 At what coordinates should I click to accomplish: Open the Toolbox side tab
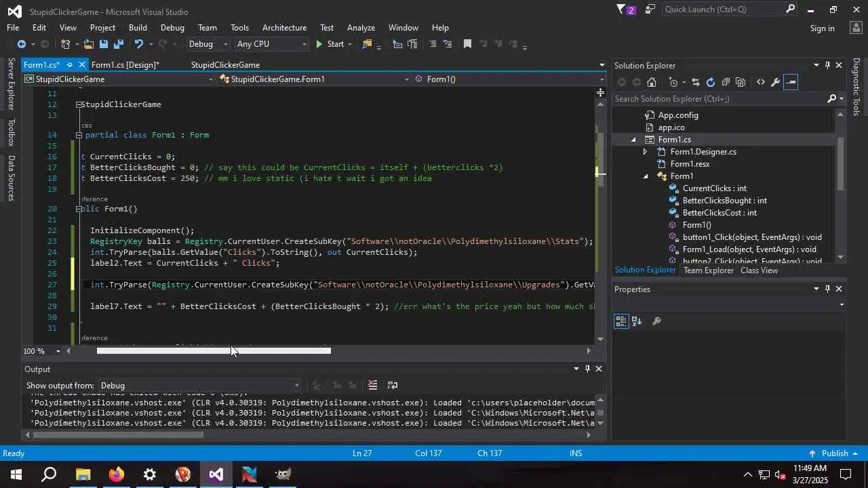click(x=11, y=133)
